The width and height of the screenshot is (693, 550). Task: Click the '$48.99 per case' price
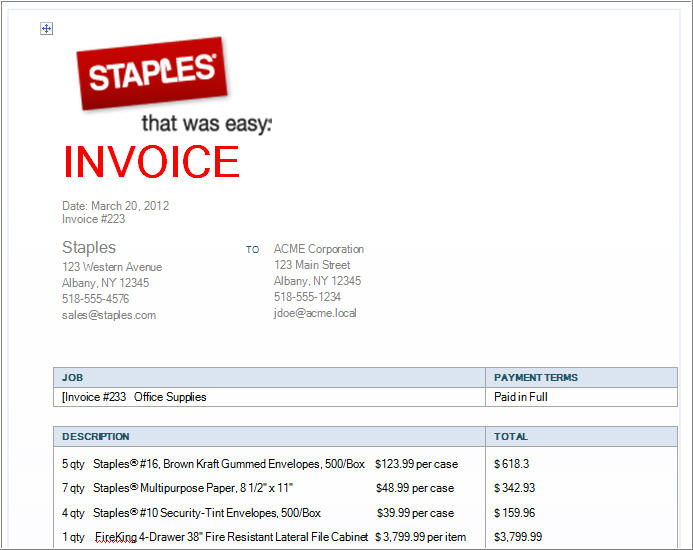[x=415, y=488]
